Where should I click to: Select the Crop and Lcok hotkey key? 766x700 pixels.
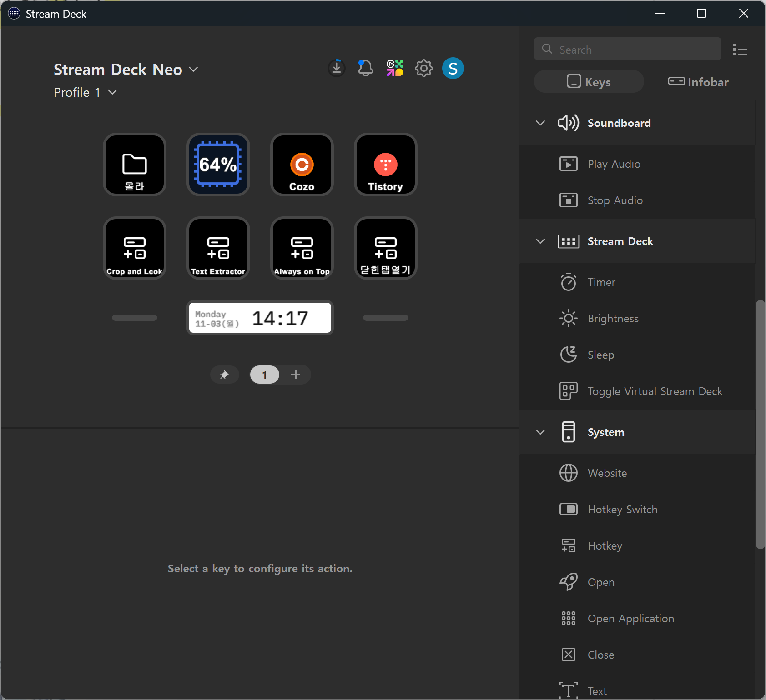[x=135, y=248]
